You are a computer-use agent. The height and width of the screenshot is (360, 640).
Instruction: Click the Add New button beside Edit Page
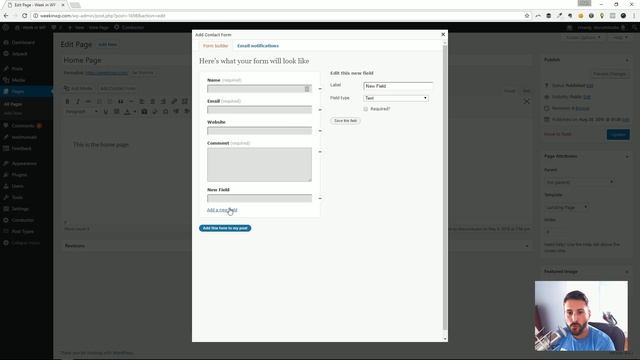[x=107, y=44]
